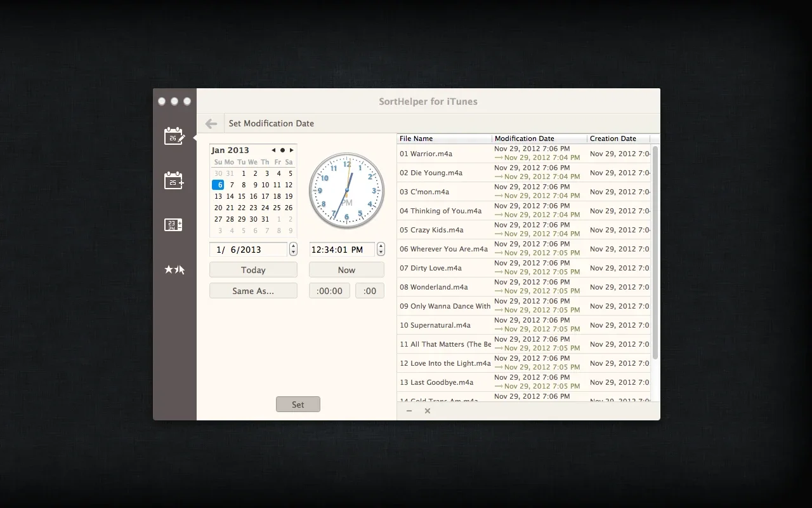Adjust the date field stepper
This screenshot has width=812, height=508.
[x=293, y=249]
